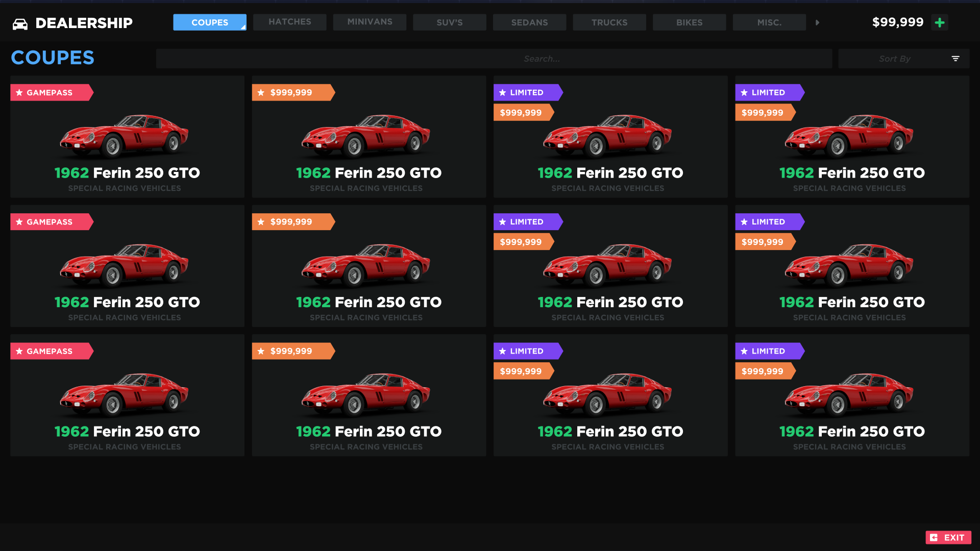Open the BIKES category tab
The height and width of the screenshot is (551, 980).
click(x=689, y=22)
